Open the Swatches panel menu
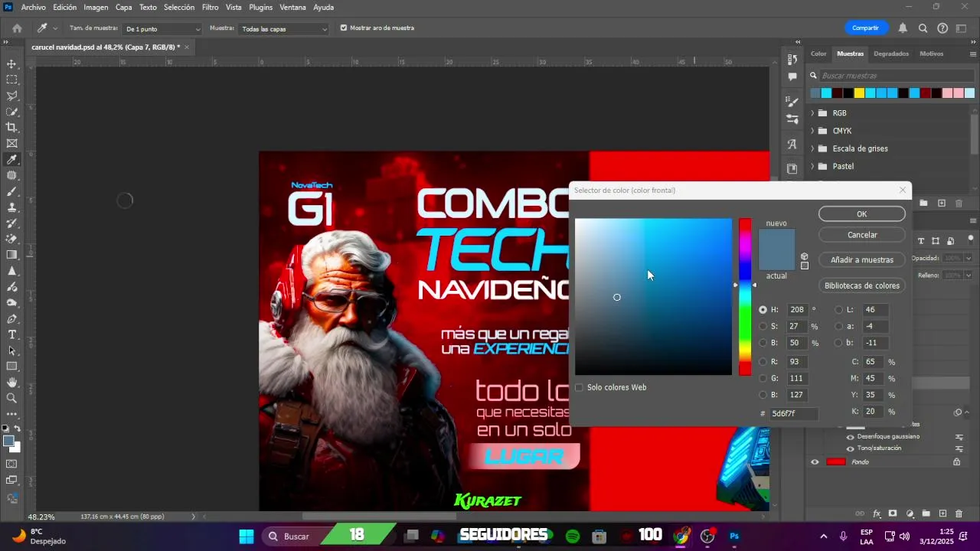Screen dimensions: 980x551 pos(973,54)
